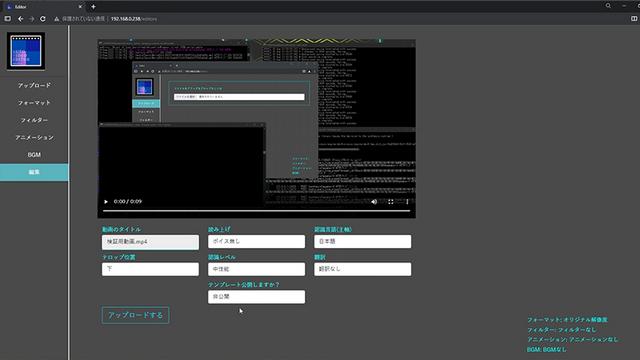
Task: Open video player fullscreen mode
Action: pos(391,202)
